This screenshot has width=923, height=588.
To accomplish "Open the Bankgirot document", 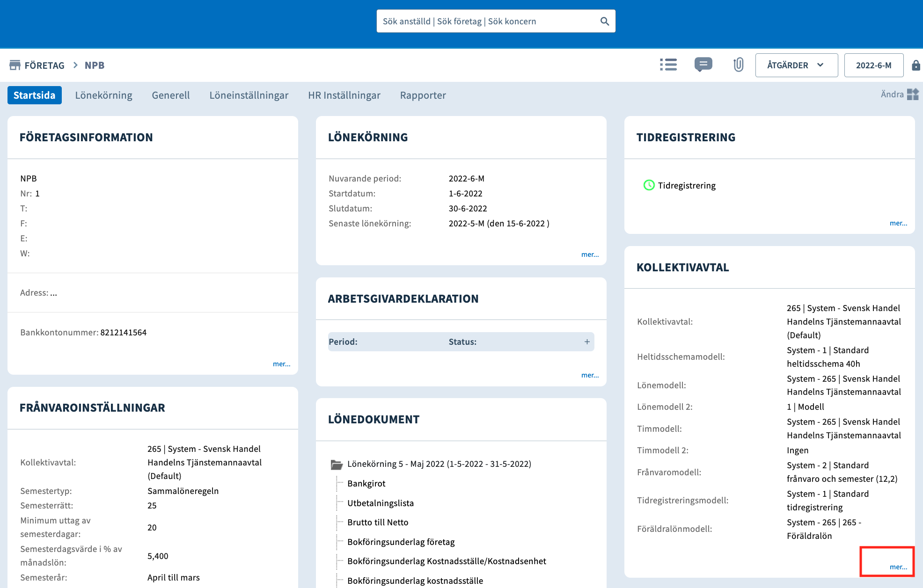I will (366, 484).
